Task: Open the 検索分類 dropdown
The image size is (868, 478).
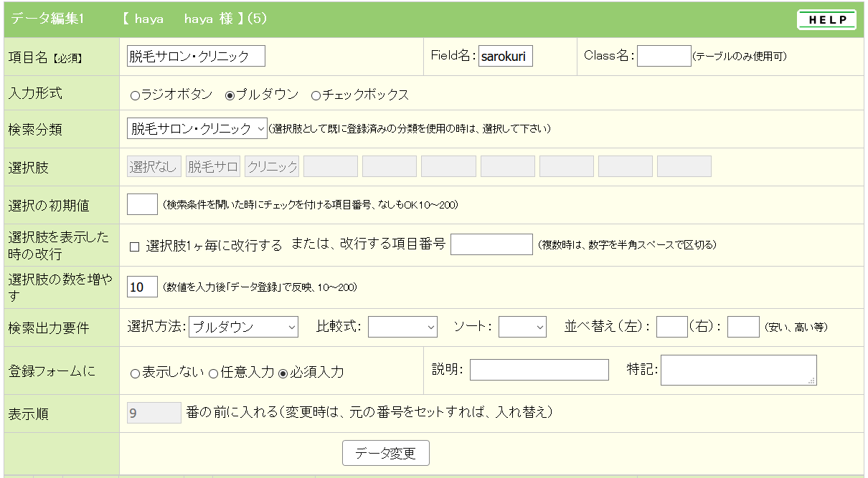Action: 197,129
